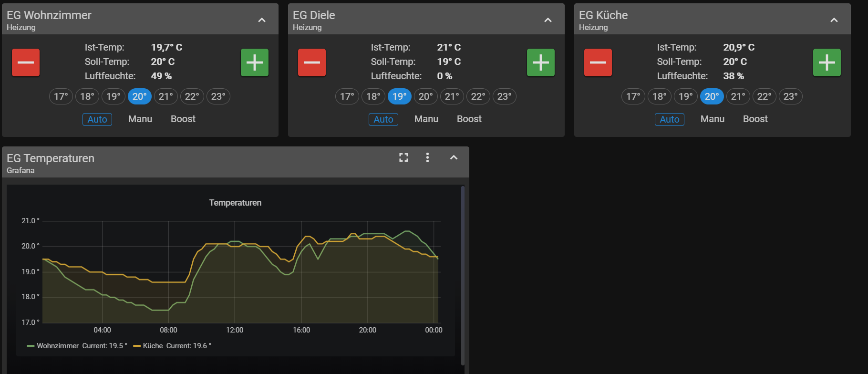
Task: Click the minus button in EG Küche
Action: (x=598, y=62)
